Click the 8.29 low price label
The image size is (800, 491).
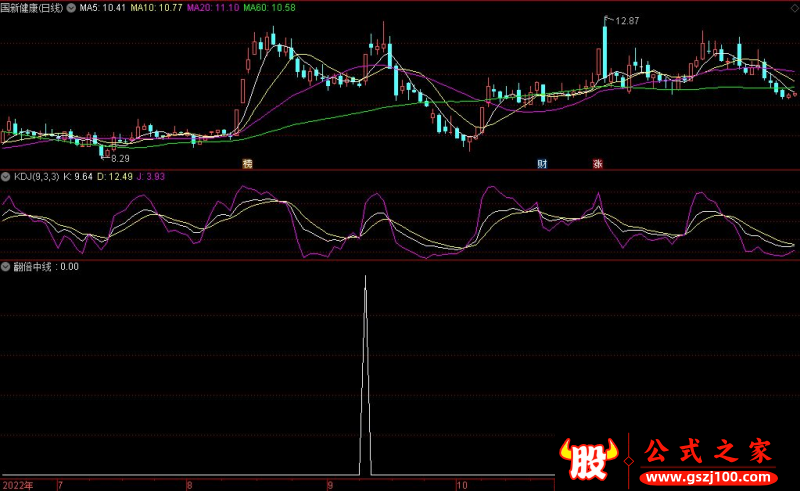click(119, 158)
